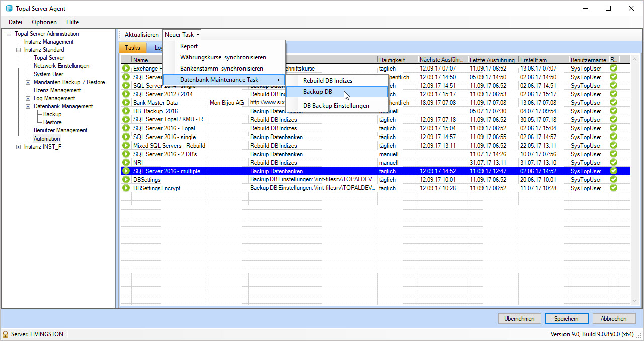The width and height of the screenshot is (644, 341).
Task: Click the lock icon in the status bar
Action: click(6, 335)
